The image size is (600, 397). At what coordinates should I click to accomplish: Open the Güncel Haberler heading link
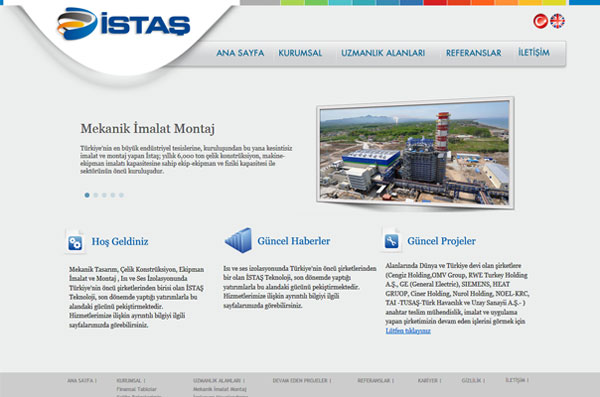point(293,241)
